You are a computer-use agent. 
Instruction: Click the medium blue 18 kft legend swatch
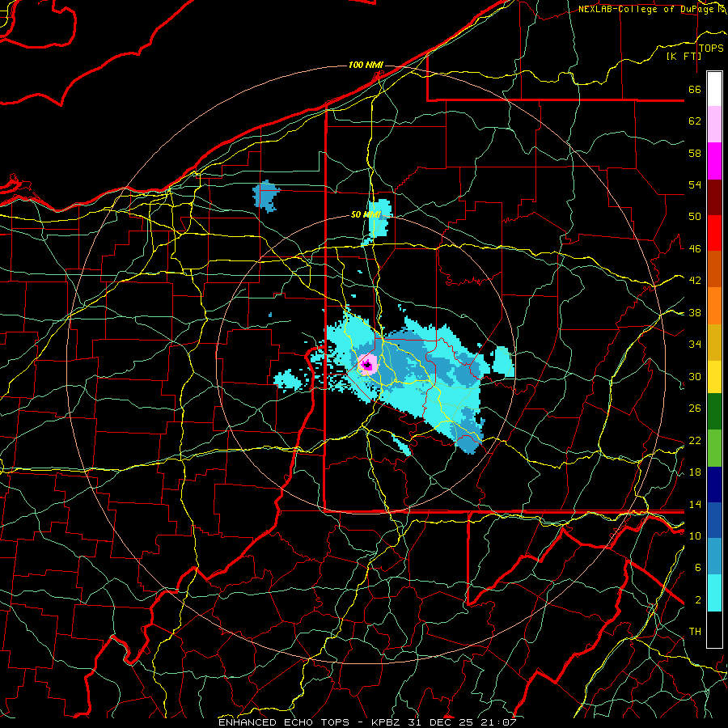714,520
